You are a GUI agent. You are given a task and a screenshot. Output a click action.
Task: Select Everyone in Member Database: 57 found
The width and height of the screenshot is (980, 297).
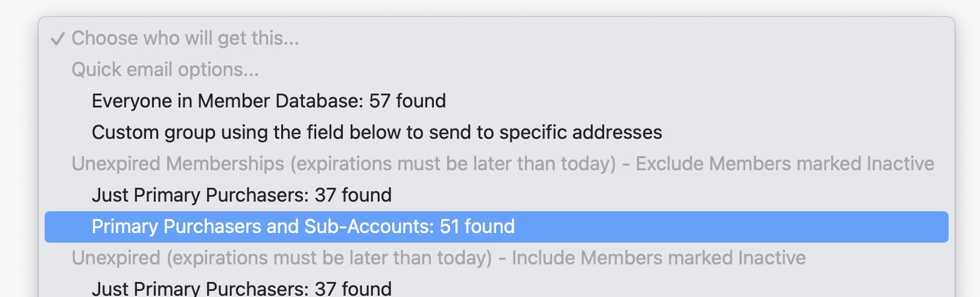[x=269, y=101]
